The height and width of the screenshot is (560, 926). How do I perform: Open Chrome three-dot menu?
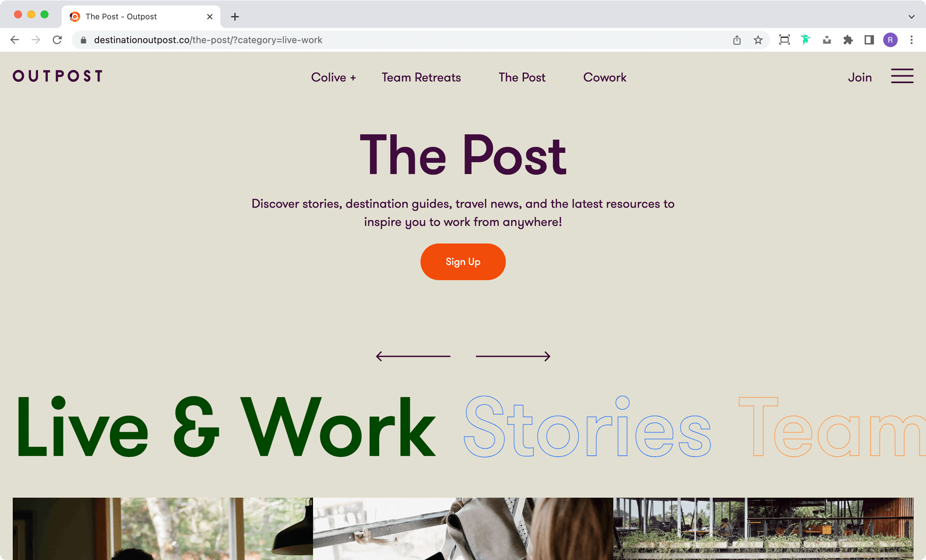click(911, 40)
